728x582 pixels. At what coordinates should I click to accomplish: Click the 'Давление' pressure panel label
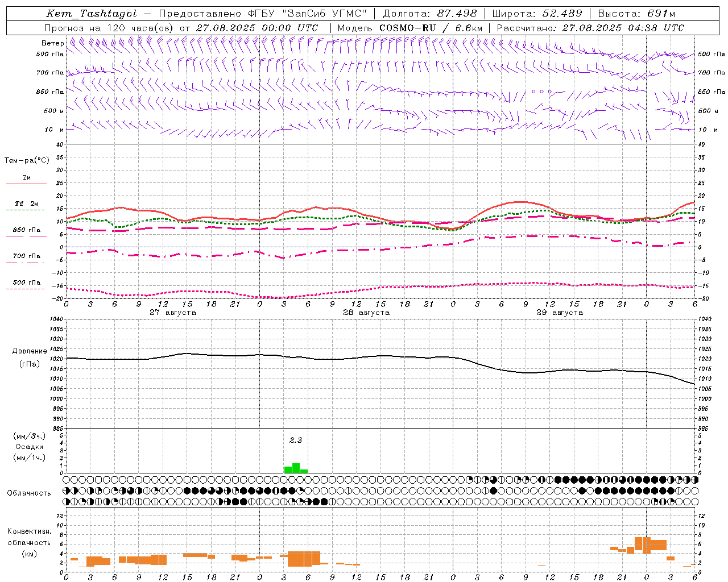pos(30,351)
